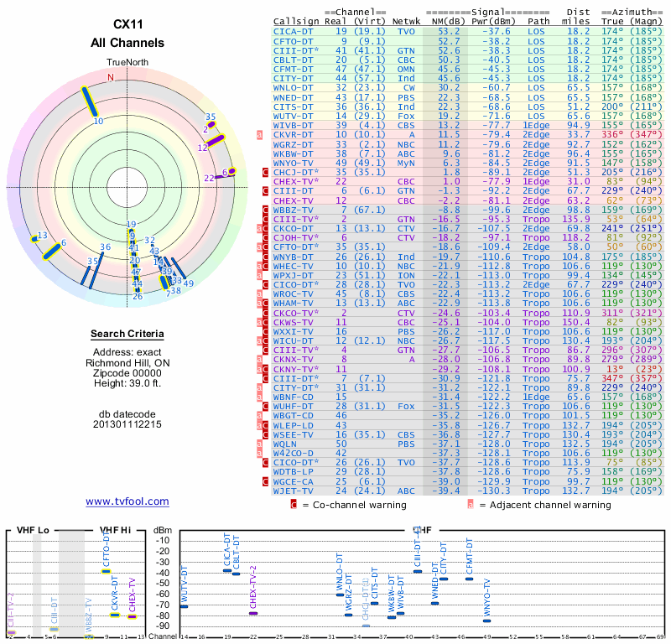This screenshot has height=644, width=671.
Task: Click the 'Callsign' column header
Action: tap(297, 22)
